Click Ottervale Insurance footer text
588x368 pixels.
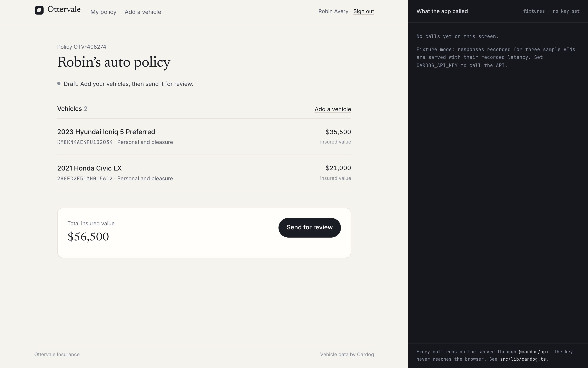pyautogui.click(x=57, y=354)
